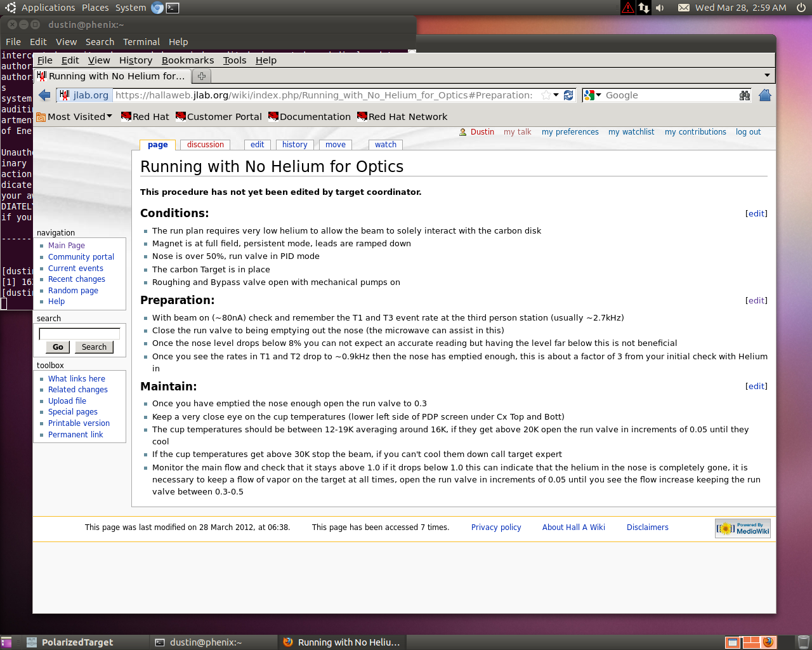The width and height of the screenshot is (812, 650).
Task: Open the terminal's Terminal menu
Action: tap(141, 42)
